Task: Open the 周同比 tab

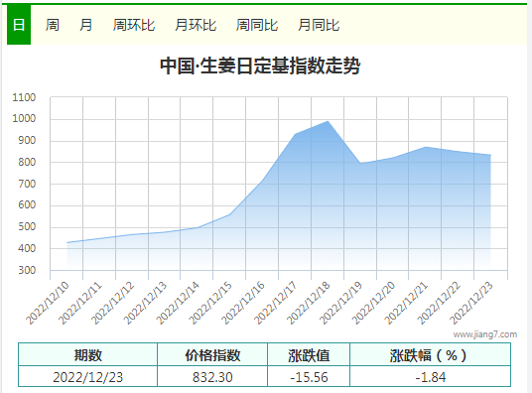Action: click(257, 25)
